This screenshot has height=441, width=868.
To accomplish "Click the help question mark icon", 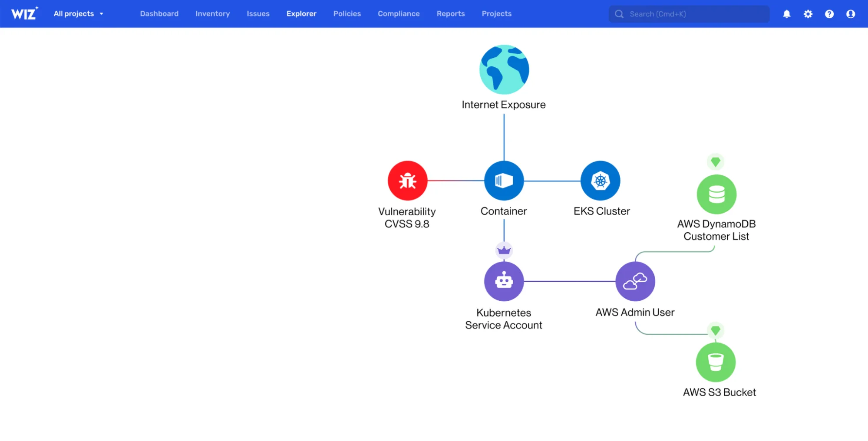I will (x=829, y=14).
